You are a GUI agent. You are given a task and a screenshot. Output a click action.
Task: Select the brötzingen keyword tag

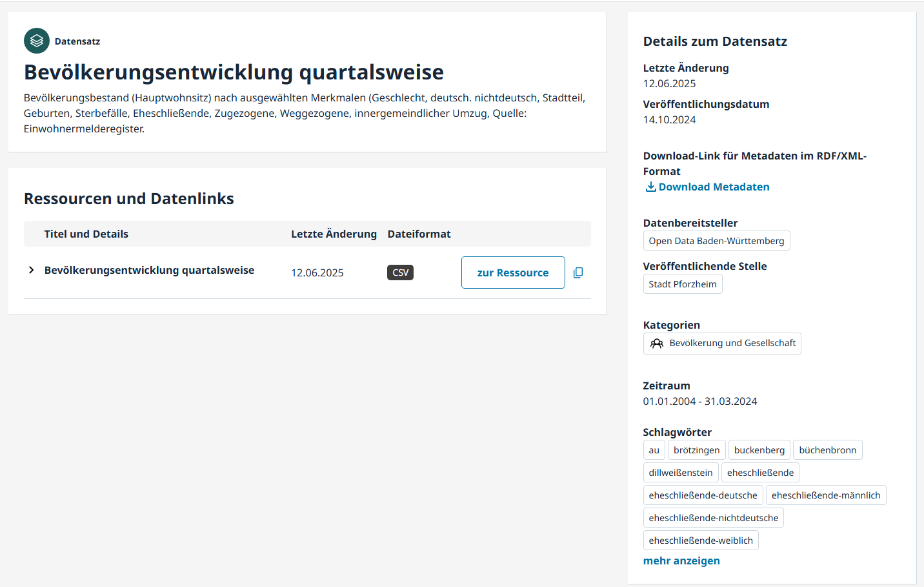click(696, 450)
